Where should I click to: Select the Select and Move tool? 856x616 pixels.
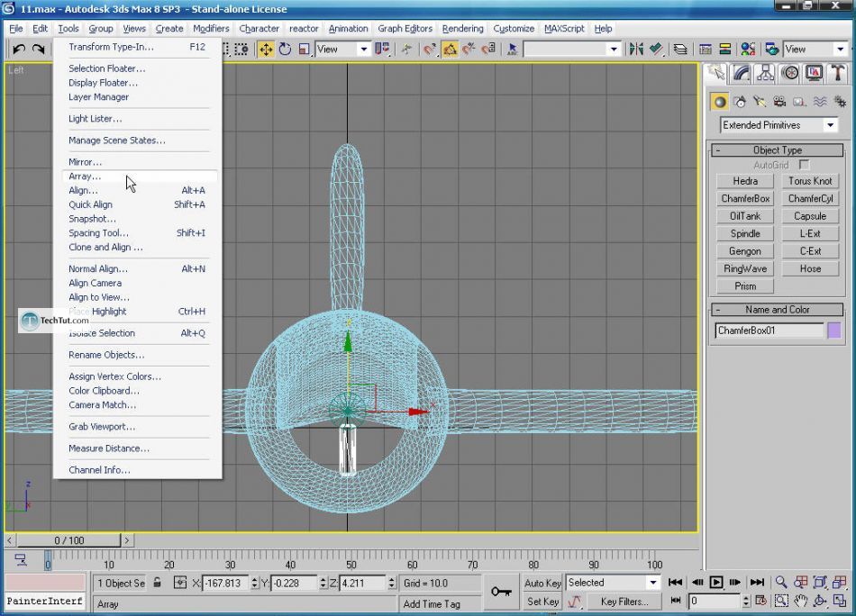point(266,50)
